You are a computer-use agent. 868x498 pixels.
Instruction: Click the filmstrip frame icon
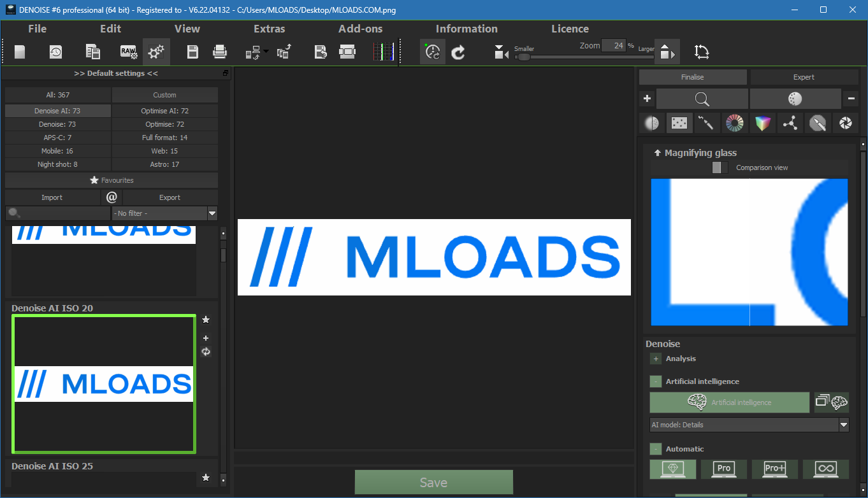pos(347,52)
